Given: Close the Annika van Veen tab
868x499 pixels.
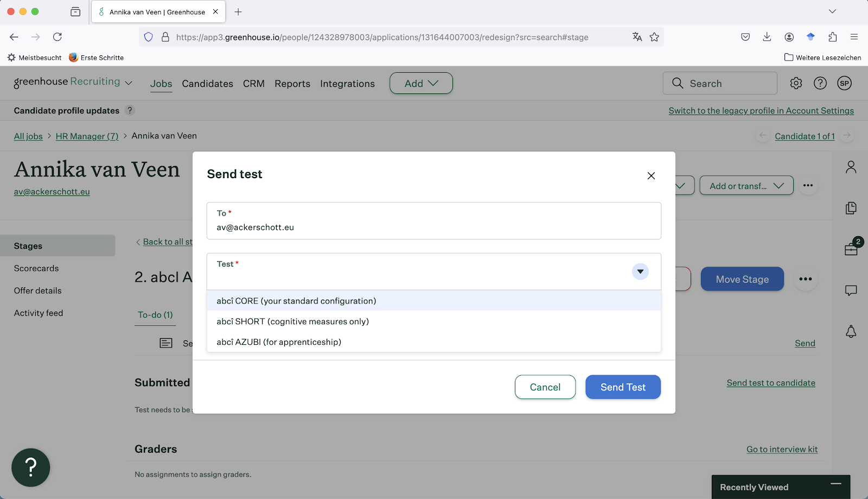Looking at the screenshot, I should [x=215, y=11].
